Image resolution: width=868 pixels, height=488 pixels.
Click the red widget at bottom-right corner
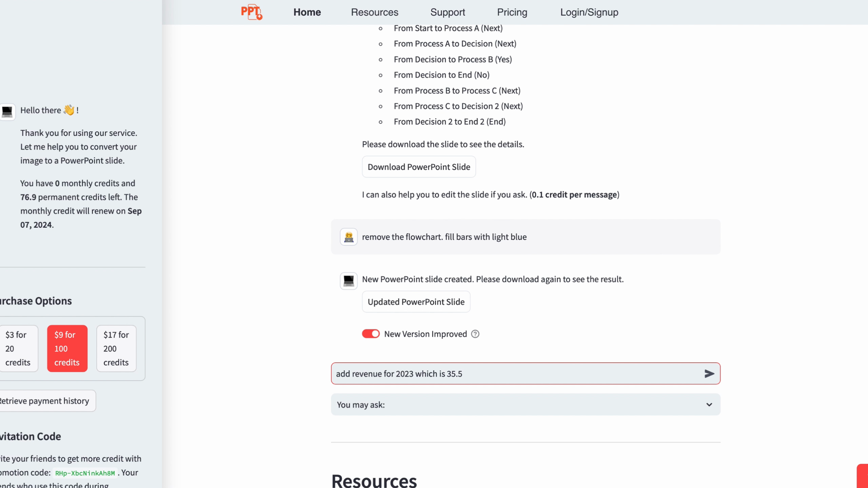pos(863,476)
